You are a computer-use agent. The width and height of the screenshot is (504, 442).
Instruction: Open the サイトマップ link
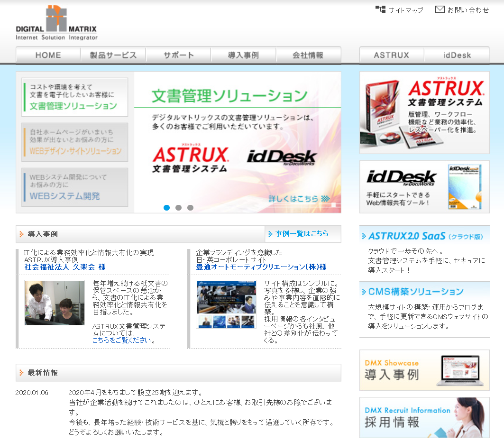[405, 10]
